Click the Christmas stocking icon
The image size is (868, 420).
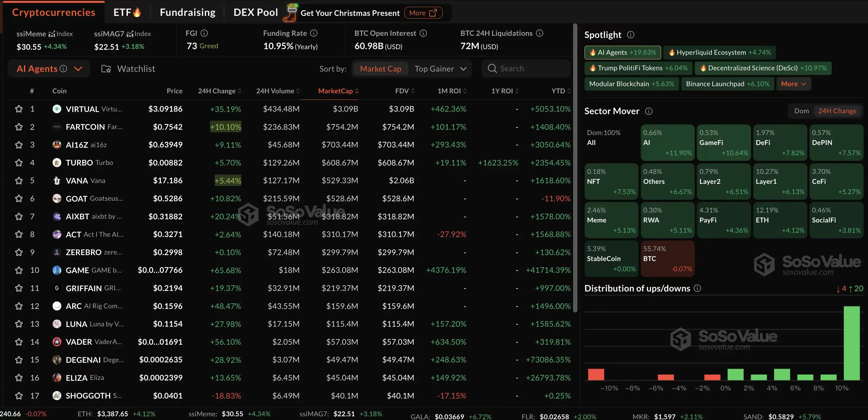pos(290,13)
